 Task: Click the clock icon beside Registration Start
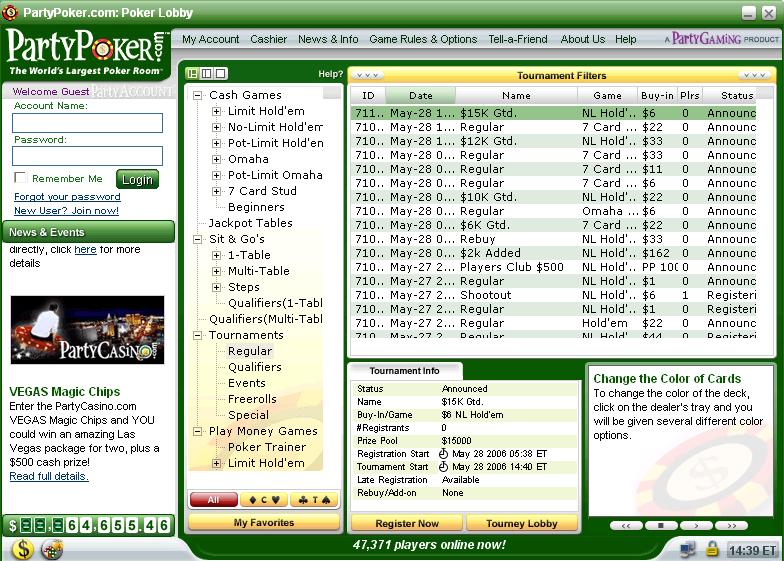click(444, 454)
